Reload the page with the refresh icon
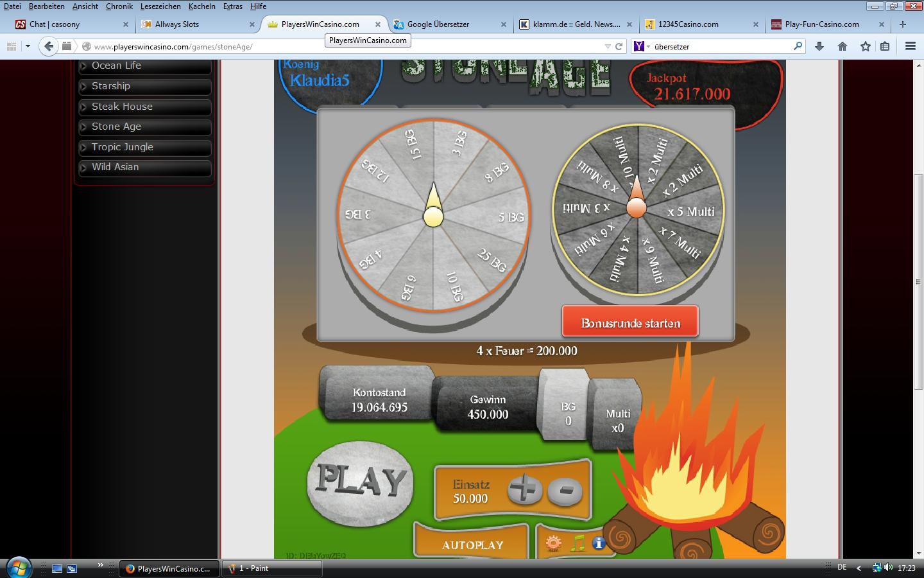 point(619,46)
